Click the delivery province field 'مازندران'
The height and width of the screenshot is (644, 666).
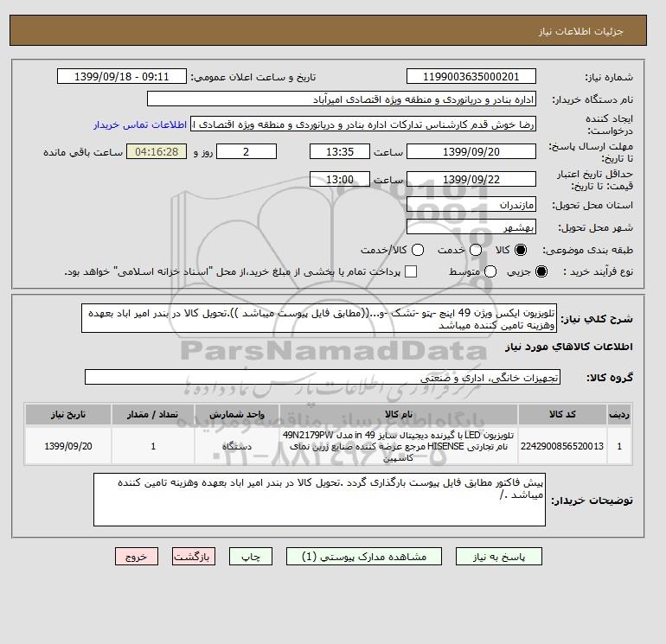[x=471, y=205]
